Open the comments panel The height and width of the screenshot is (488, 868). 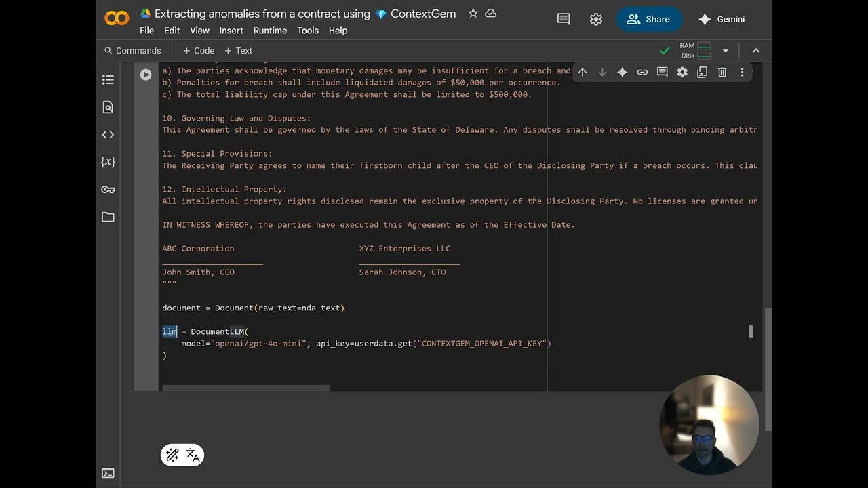coord(564,19)
